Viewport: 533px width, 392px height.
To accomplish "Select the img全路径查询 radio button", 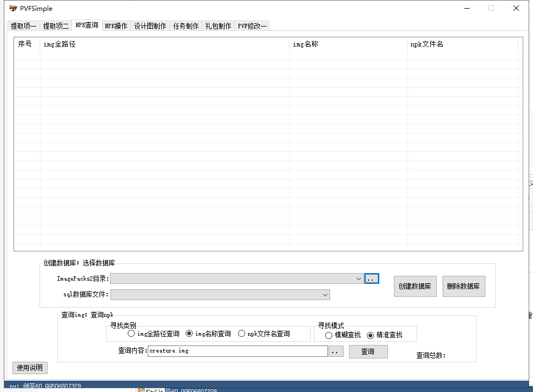I will [x=131, y=334].
